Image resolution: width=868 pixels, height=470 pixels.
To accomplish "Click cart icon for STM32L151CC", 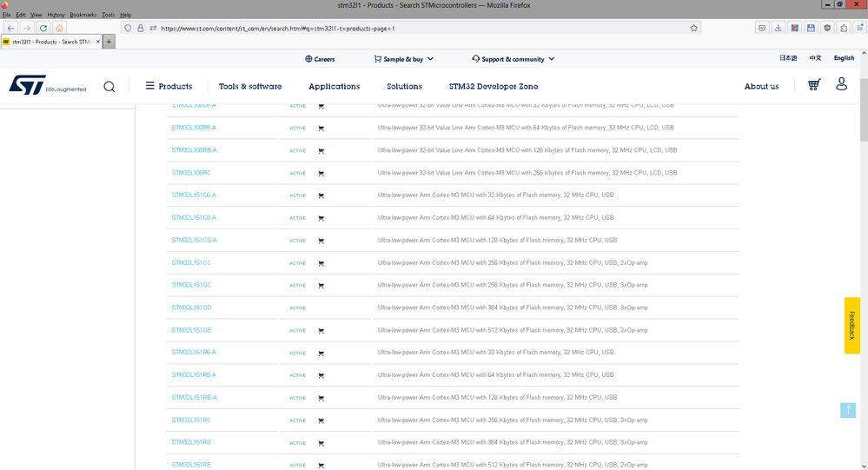I will (321, 263).
